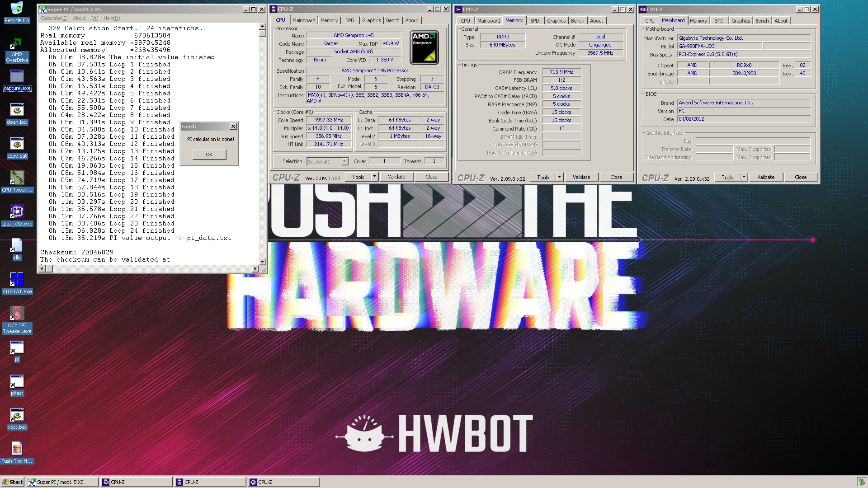Open Mainboard tab in first CPU-Z window
Image resolution: width=868 pixels, height=488 pixels.
pos(304,20)
